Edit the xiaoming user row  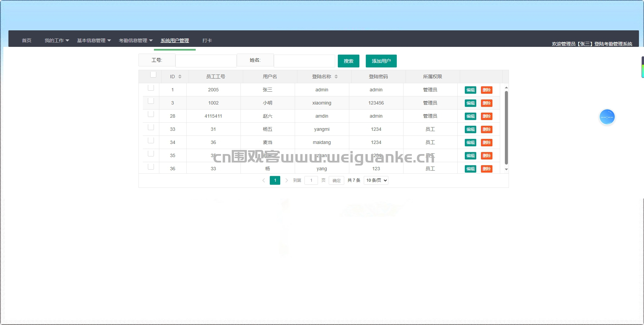(471, 103)
